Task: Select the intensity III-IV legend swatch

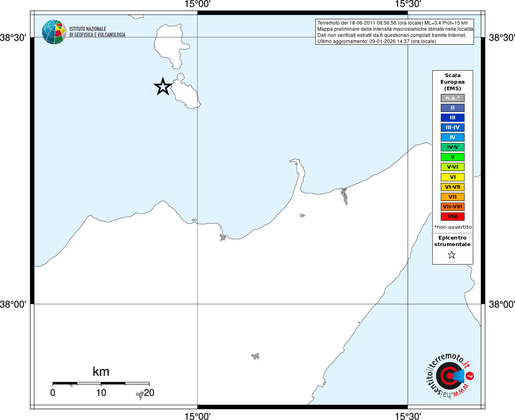Action: click(453, 128)
